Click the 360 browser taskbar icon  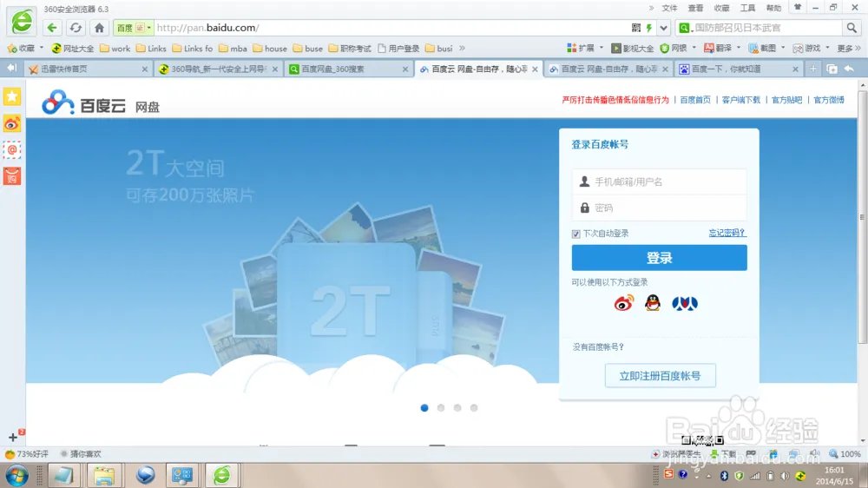[222, 476]
